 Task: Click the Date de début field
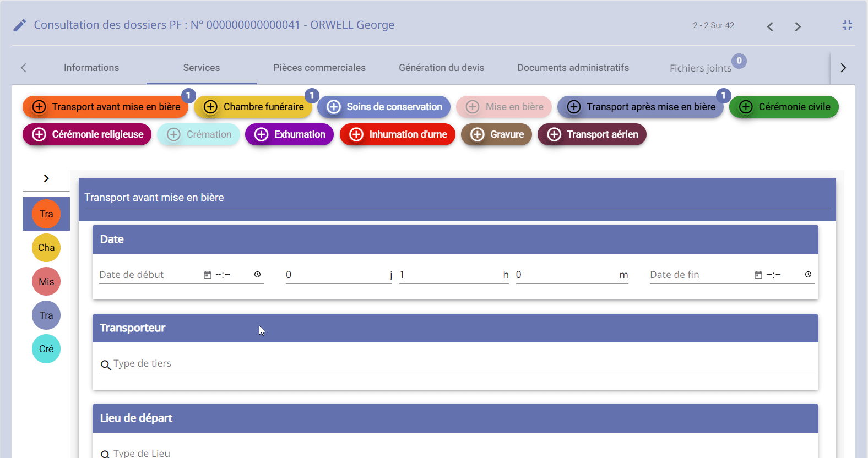click(150, 275)
